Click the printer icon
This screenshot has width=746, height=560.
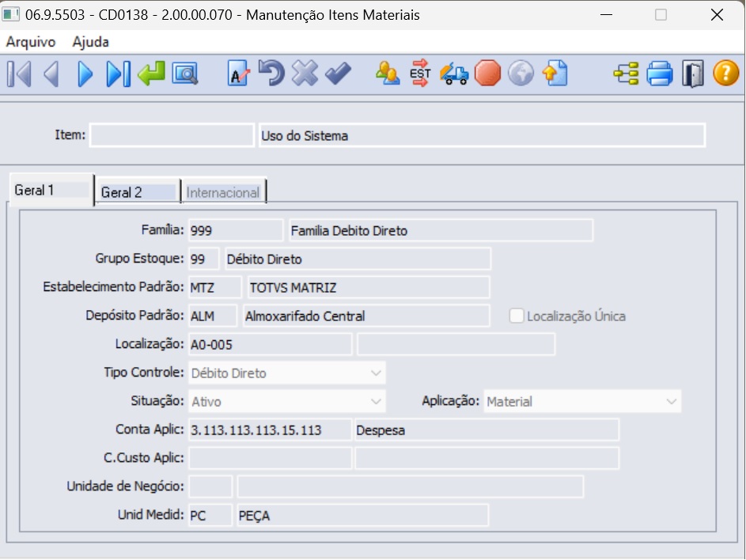660,74
